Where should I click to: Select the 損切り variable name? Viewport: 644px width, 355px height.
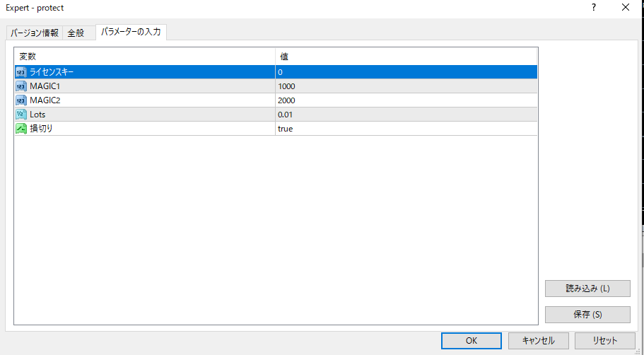[x=42, y=129]
